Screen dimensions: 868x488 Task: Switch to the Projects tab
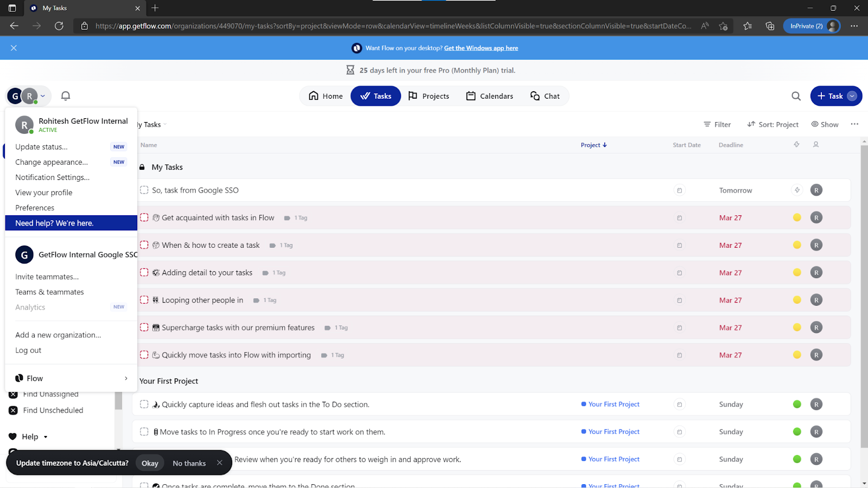point(429,96)
